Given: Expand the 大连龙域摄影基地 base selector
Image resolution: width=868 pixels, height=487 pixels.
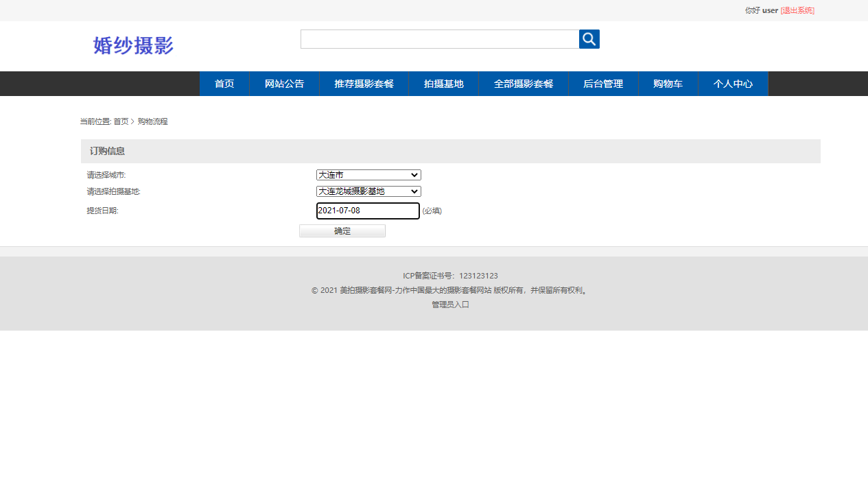Looking at the screenshot, I should (x=368, y=191).
